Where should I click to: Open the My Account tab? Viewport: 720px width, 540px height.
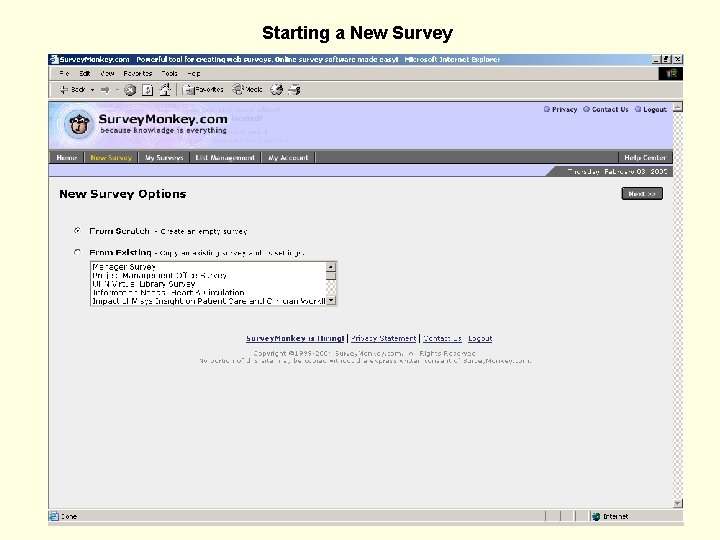click(x=288, y=158)
